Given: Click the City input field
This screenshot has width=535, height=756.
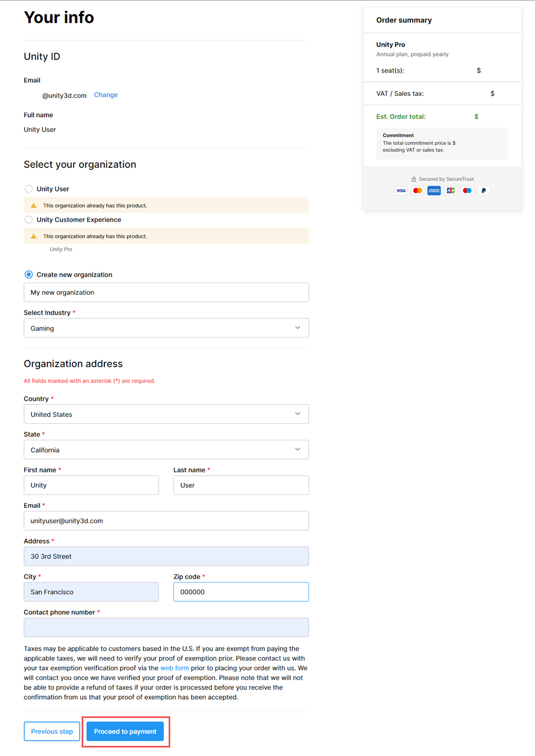Looking at the screenshot, I should pos(91,592).
